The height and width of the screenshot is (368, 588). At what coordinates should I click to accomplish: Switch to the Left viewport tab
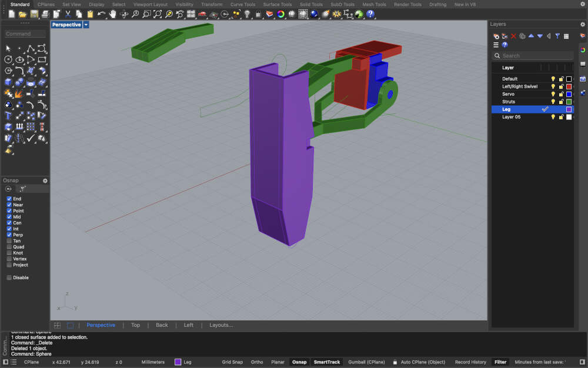tap(189, 325)
